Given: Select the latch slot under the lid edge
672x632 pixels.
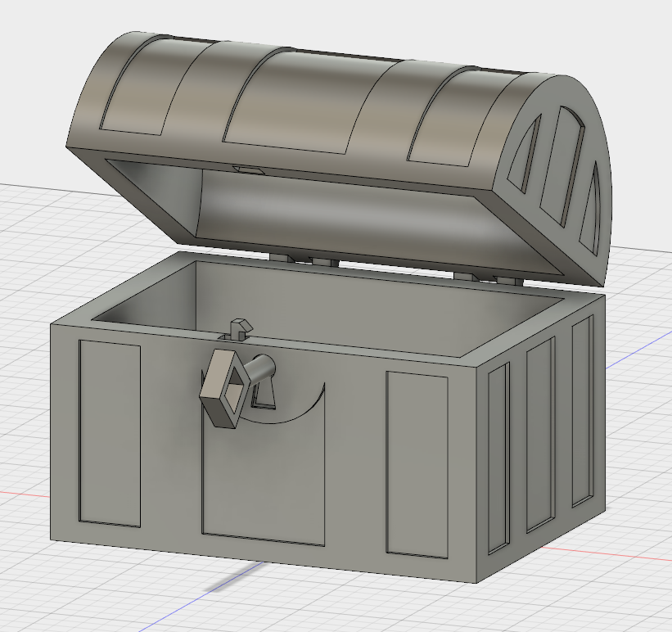Looking at the screenshot, I should tap(248, 169).
